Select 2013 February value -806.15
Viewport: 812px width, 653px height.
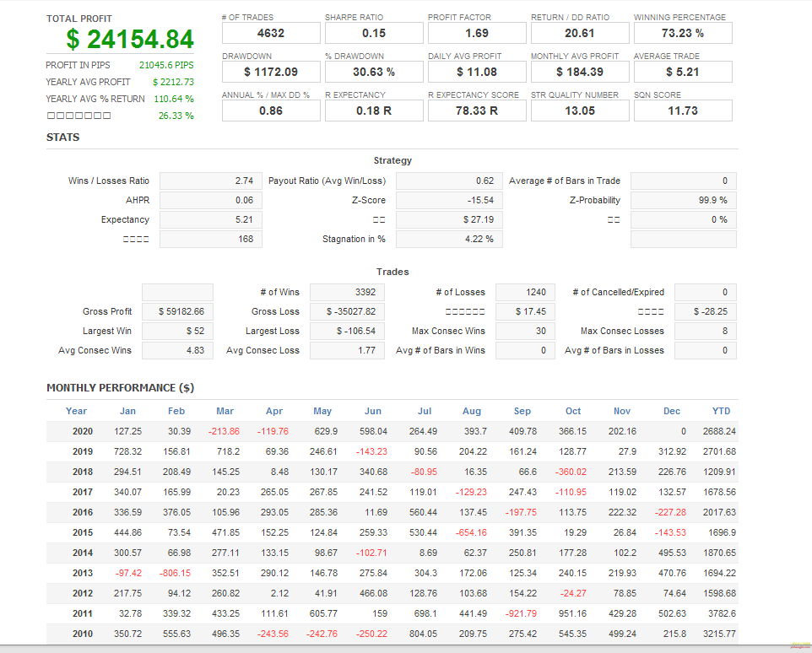coord(175,573)
